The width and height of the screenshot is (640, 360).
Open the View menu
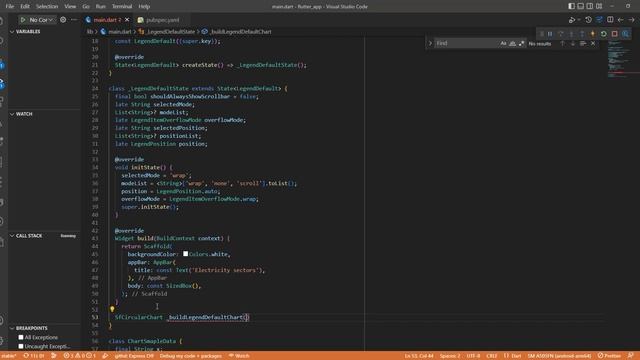click(x=70, y=7)
